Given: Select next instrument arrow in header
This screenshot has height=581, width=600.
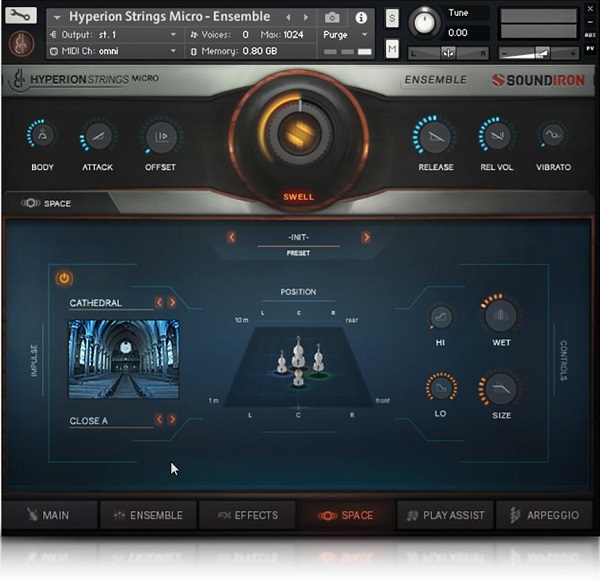Looking at the screenshot, I should (305, 17).
